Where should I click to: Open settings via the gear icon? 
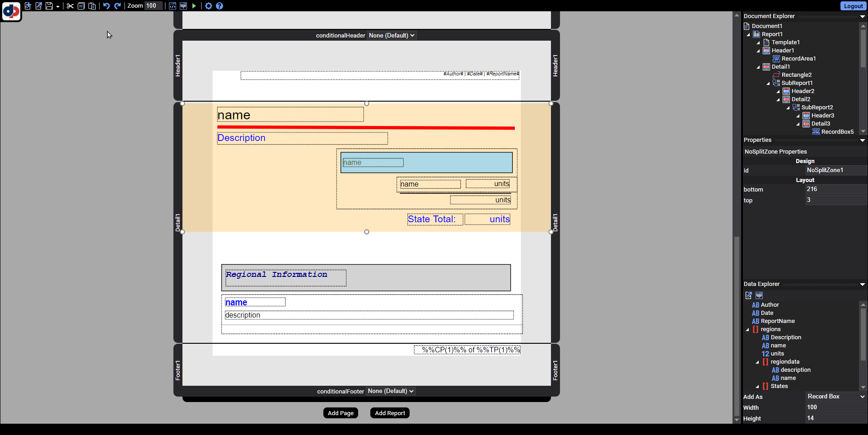tap(208, 6)
